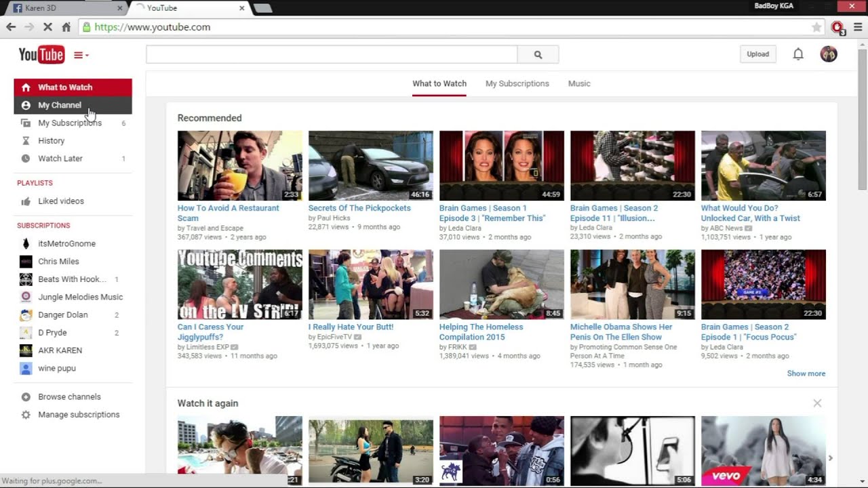Click the Liked videos thumbs-up icon
Screen dimensions: 868x488
[x=26, y=201]
